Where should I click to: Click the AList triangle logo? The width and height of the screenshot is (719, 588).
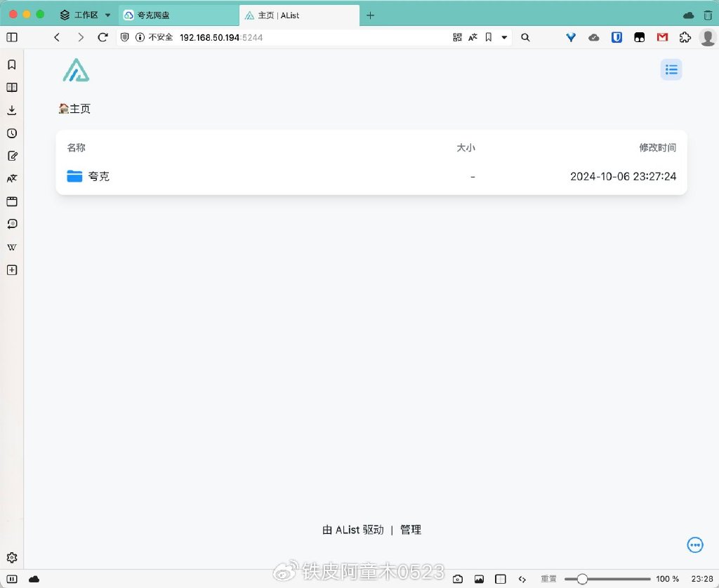click(75, 69)
